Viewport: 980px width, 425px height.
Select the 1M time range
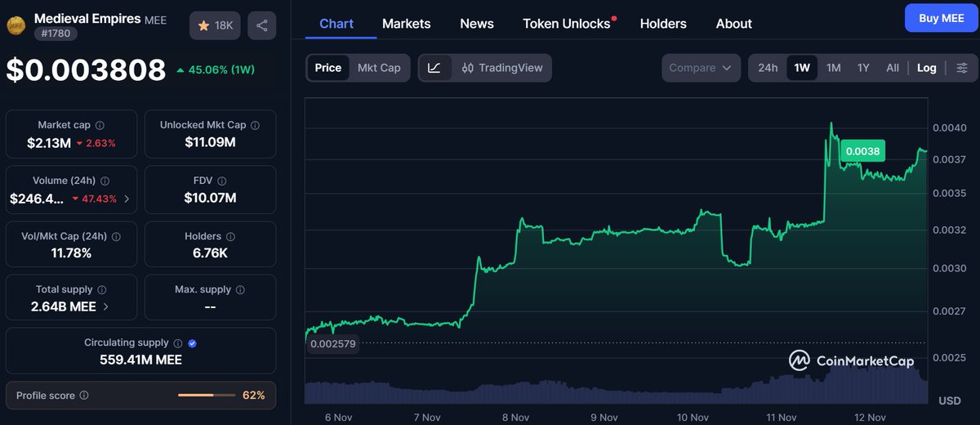(833, 68)
